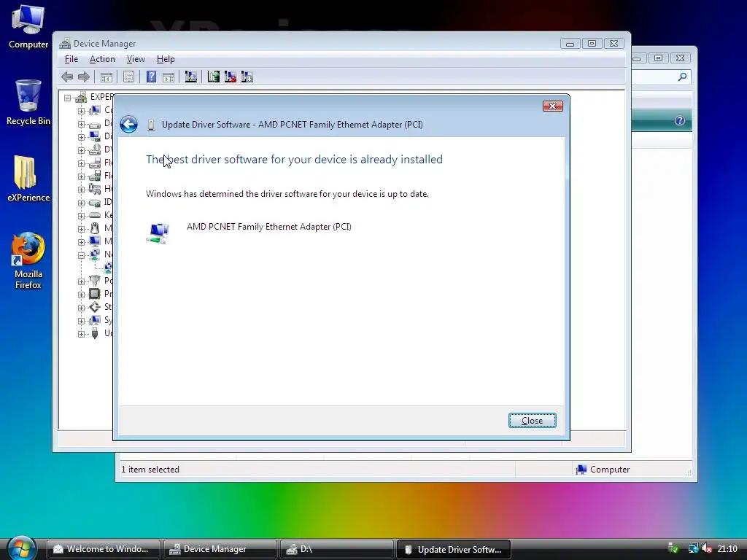Click the muted volume tray icon
Image resolution: width=747 pixels, height=560 pixels.
[x=706, y=548]
